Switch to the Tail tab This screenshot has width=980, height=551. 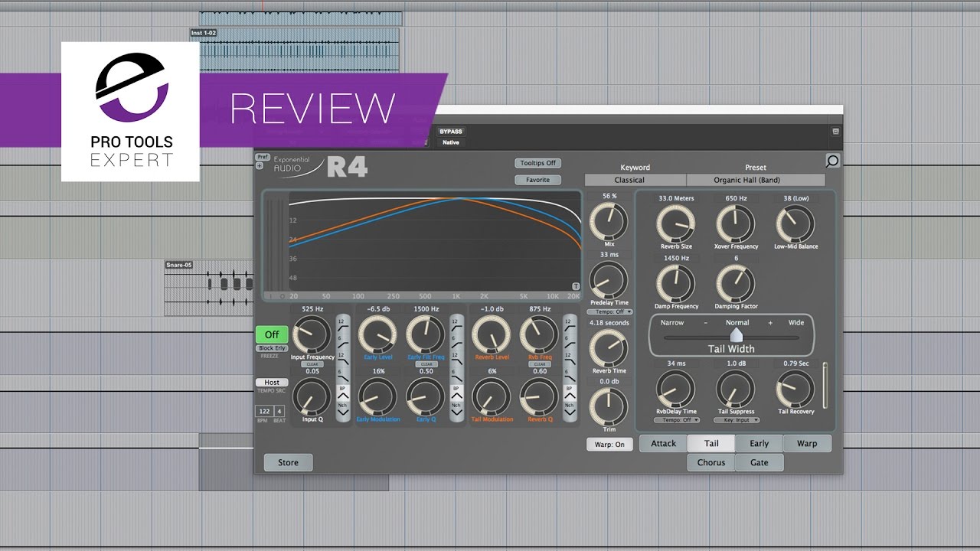click(x=711, y=443)
